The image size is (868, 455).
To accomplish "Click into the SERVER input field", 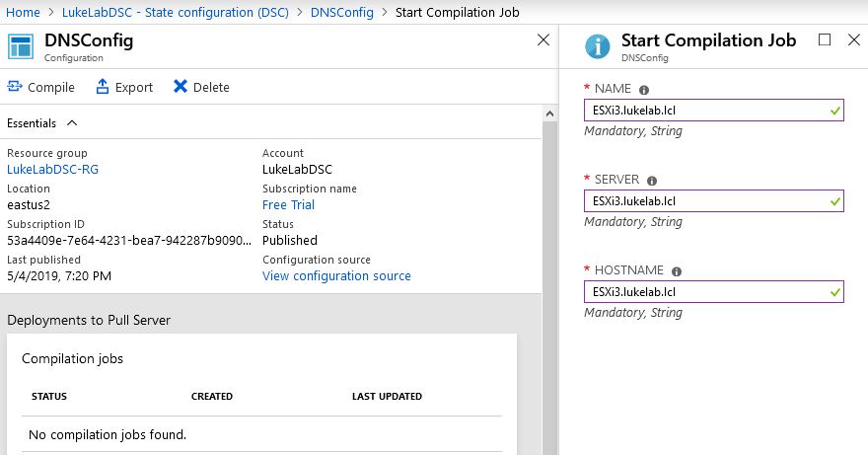I will [x=713, y=201].
